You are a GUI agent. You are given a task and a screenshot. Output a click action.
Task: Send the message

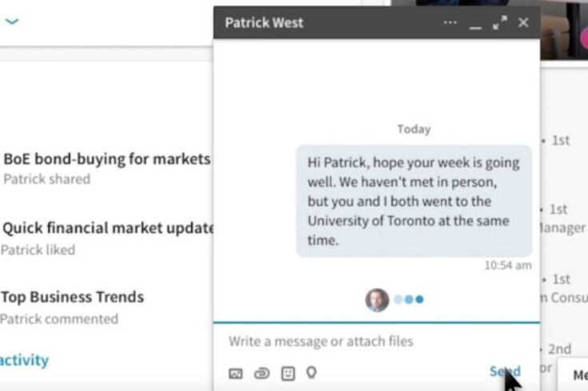click(x=505, y=371)
